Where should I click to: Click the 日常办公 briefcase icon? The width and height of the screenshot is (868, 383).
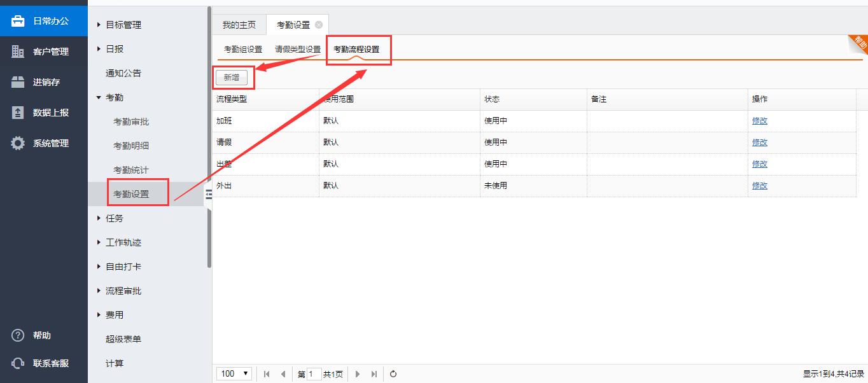[x=18, y=21]
